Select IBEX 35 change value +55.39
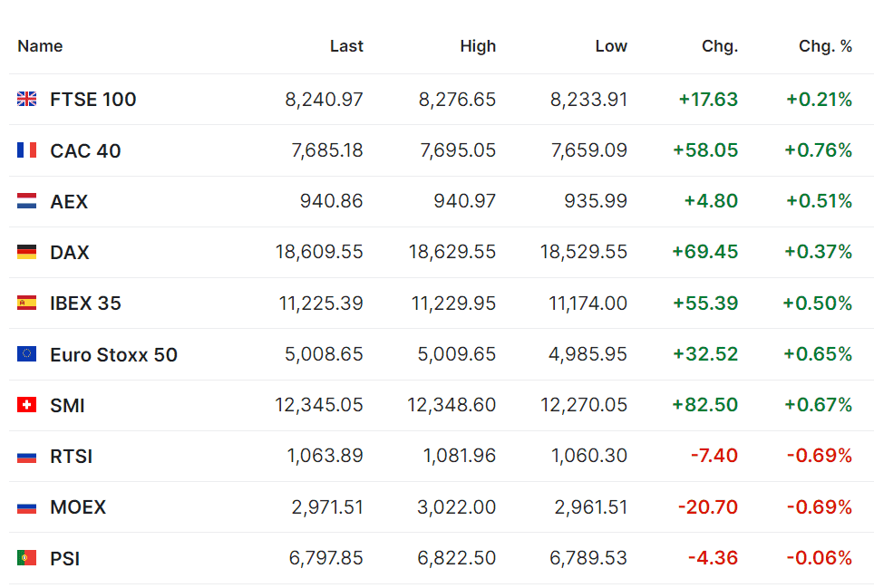 pyautogui.click(x=705, y=304)
